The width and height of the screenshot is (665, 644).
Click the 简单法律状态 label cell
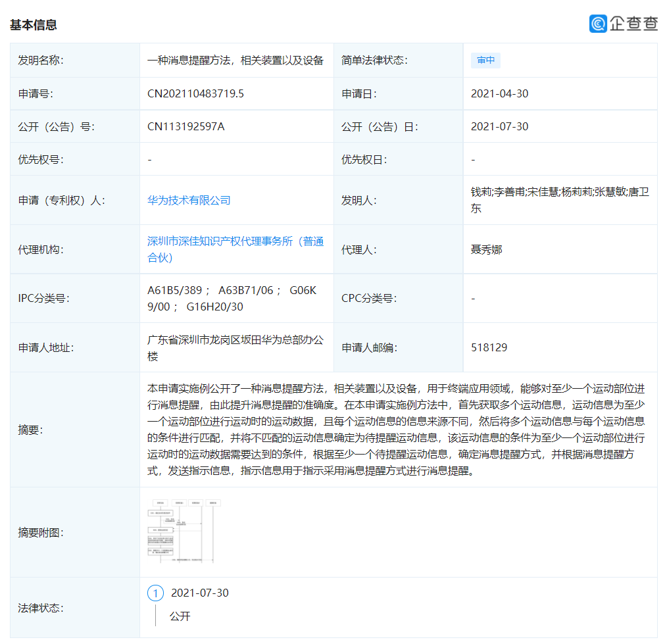398,61
